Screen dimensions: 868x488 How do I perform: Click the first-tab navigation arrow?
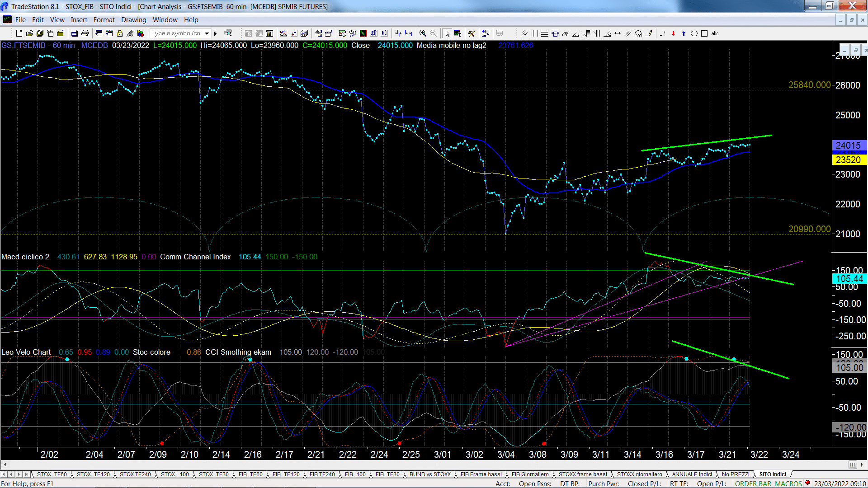(4, 474)
